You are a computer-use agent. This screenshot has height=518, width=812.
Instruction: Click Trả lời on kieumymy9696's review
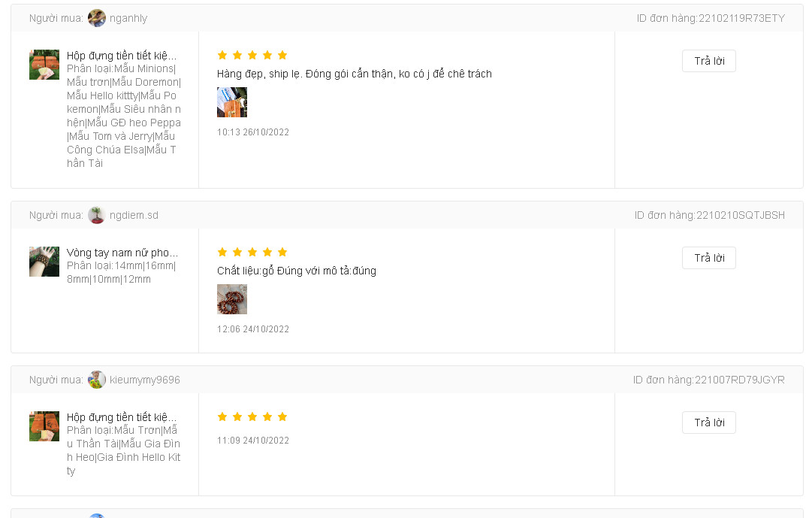pyautogui.click(x=708, y=423)
